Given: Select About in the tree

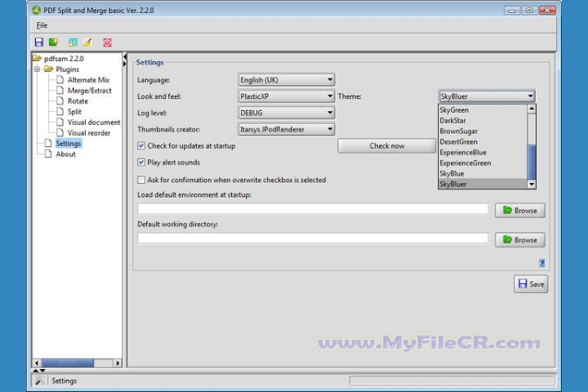Looking at the screenshot, I should click(x=65, y=154).
